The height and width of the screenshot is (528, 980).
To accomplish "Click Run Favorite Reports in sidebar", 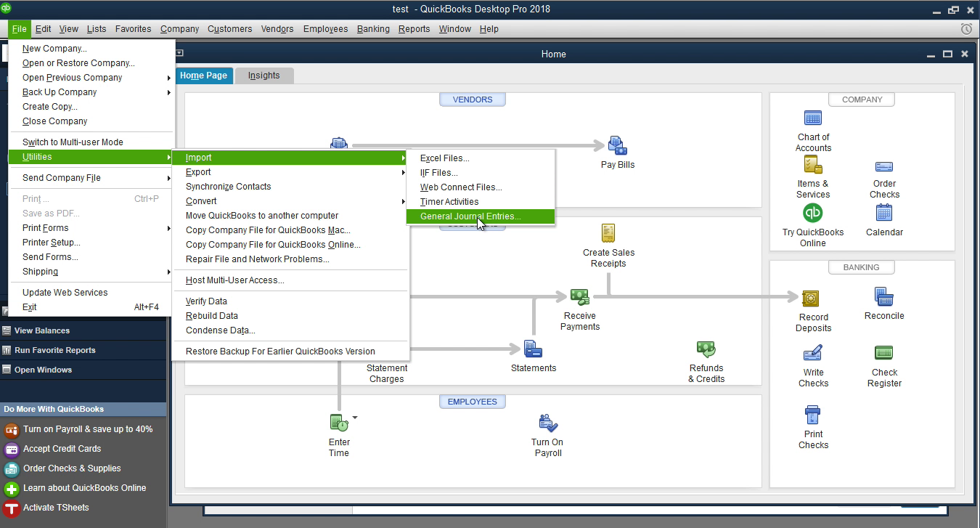I will [x=83, y=350].
